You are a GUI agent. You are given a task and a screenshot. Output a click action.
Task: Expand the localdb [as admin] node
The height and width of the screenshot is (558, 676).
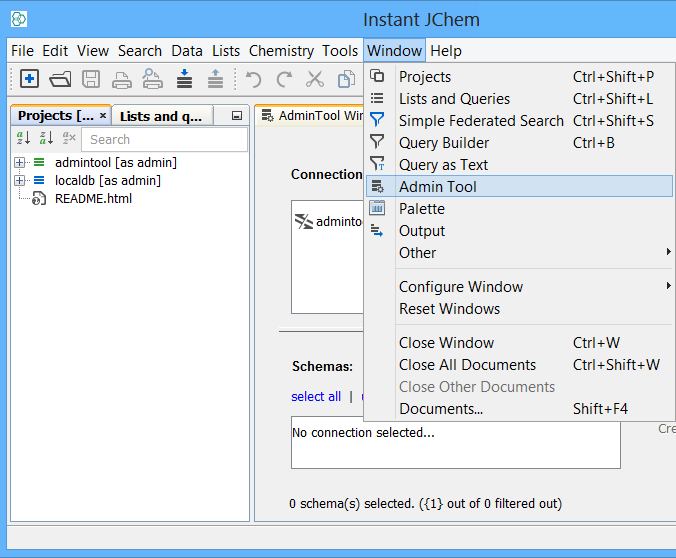coord(19,180)
